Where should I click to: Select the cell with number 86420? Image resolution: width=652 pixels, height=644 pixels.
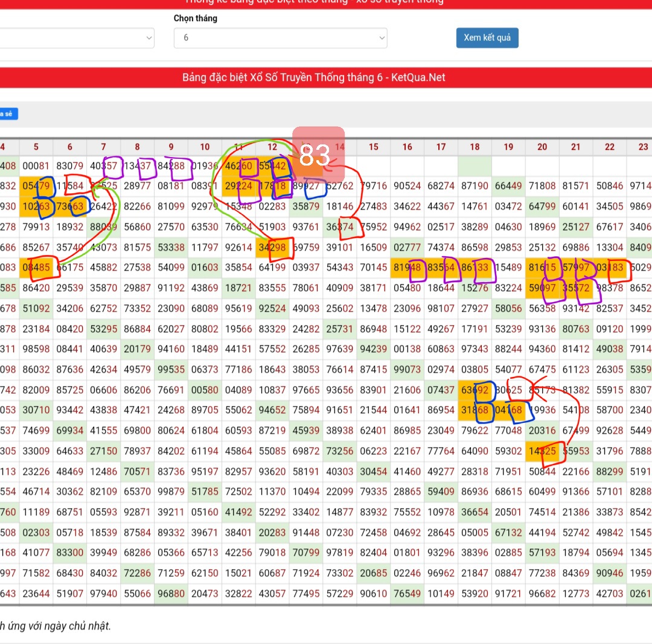(x=36, y=288)
